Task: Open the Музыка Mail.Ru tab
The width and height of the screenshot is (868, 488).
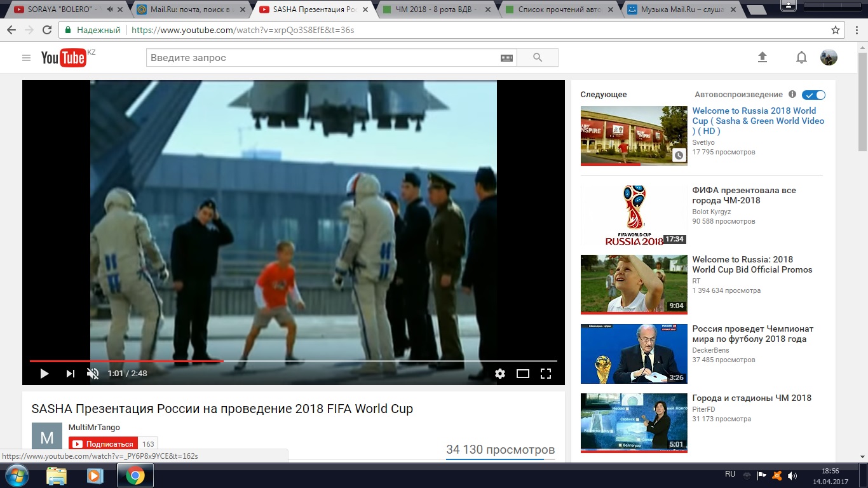Action: (680, 10)
